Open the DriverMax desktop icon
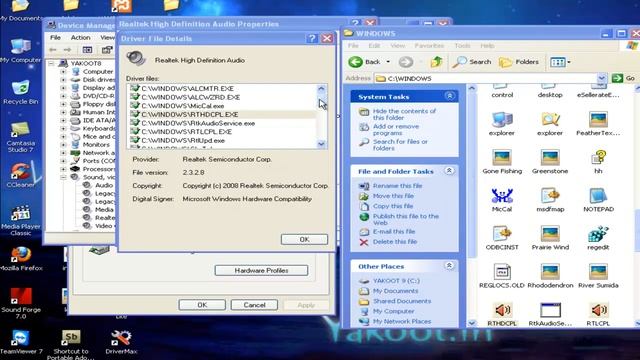This screenshot has width=640, height=360. pos(121,342)
